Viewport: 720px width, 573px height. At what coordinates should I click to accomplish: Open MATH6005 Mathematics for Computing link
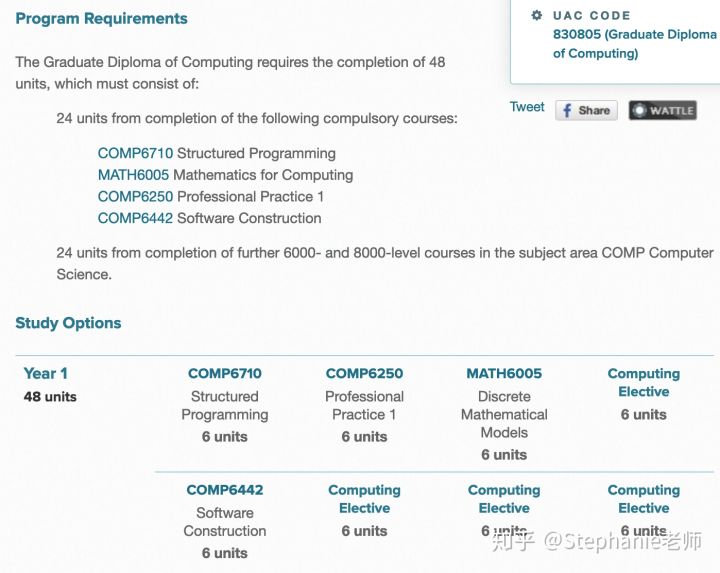[x=133, y=175]
